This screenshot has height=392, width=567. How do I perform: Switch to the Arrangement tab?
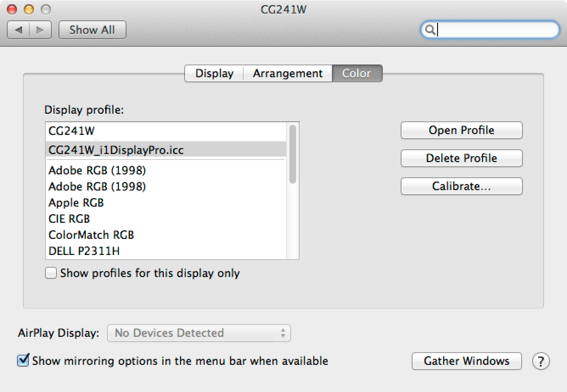coord(288,73)
